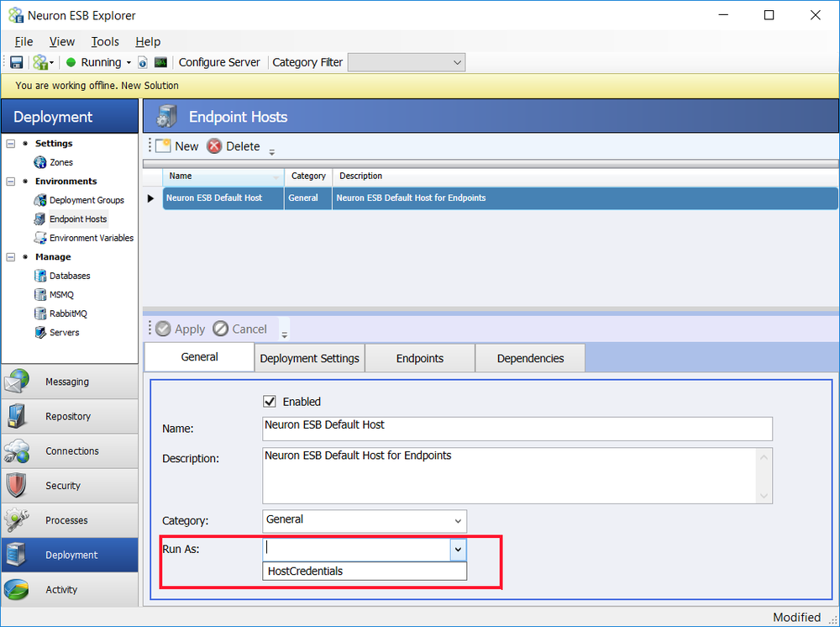This screenshot has height=627, width=840.
Task: Collapse the Settings tree section
Action: pos(11,144)
